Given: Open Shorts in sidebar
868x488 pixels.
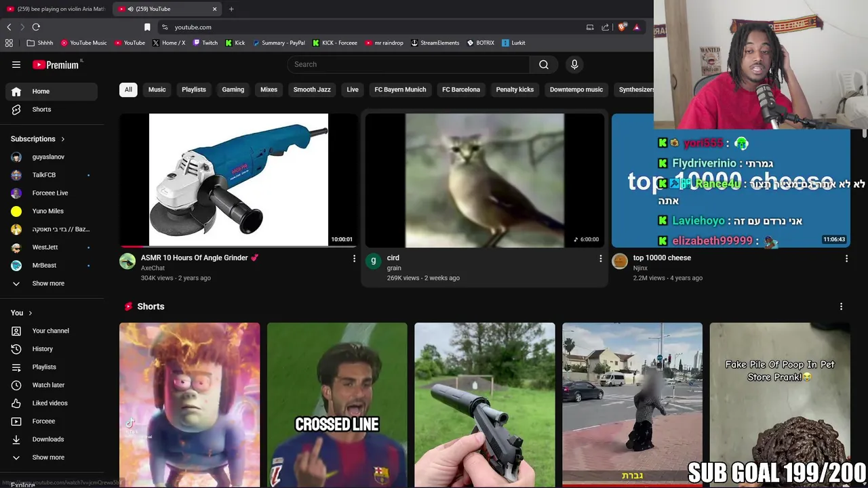Looking at the screenshot, I should 52,109.
